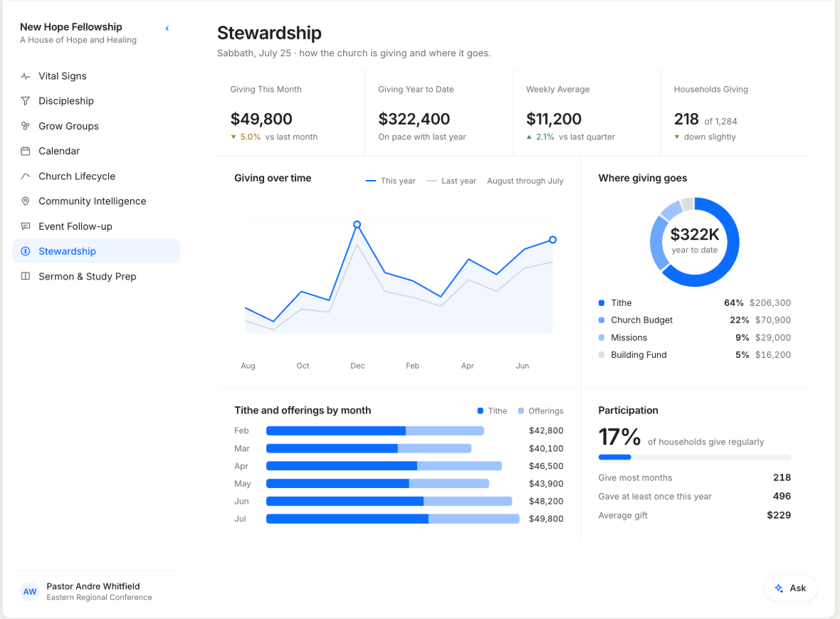Click the Feb bar in monthly chart
The width and height of the screenshot is (840, 619).
point(375,430)
